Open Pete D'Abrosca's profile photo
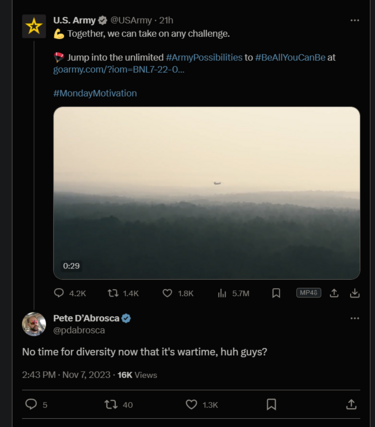375x427 pixels. pyautogui.click(x=34, y=324)
